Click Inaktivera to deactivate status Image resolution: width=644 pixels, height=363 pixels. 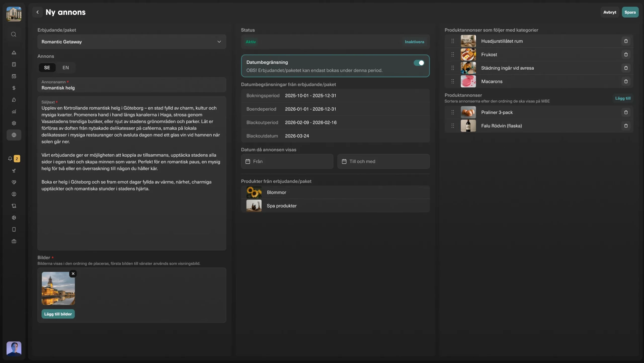(414, 42)
